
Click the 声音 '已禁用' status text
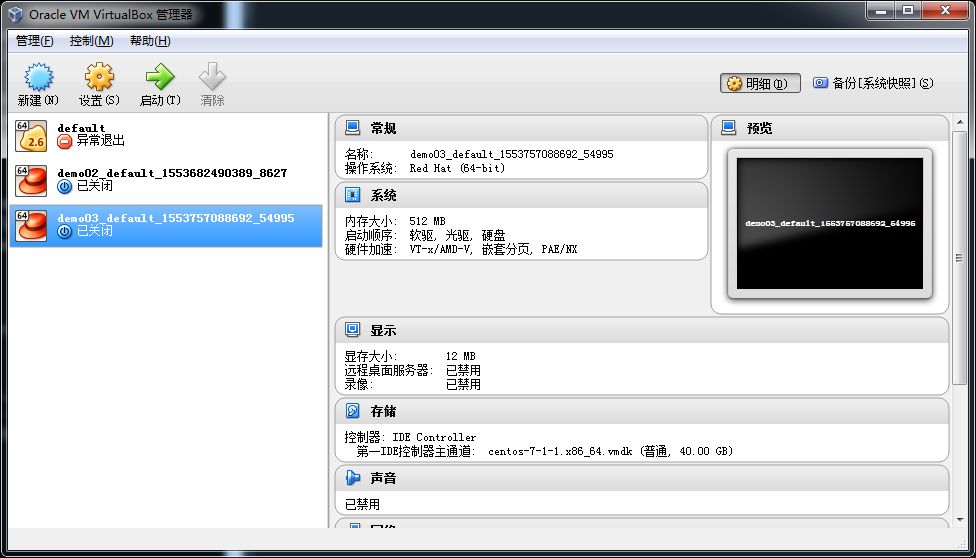(x=362, y=504)
